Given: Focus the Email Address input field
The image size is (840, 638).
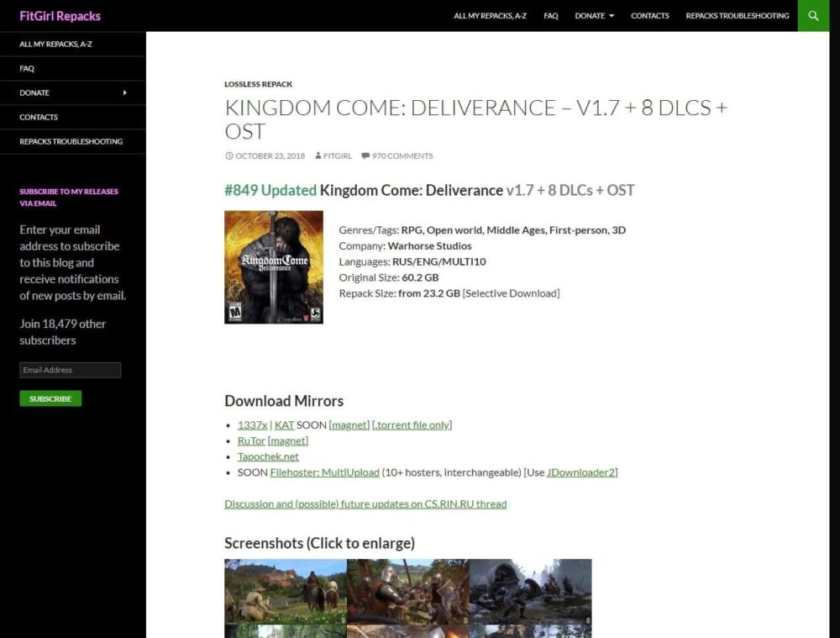Looking at the screenshot, I should [x=71, y=370].
